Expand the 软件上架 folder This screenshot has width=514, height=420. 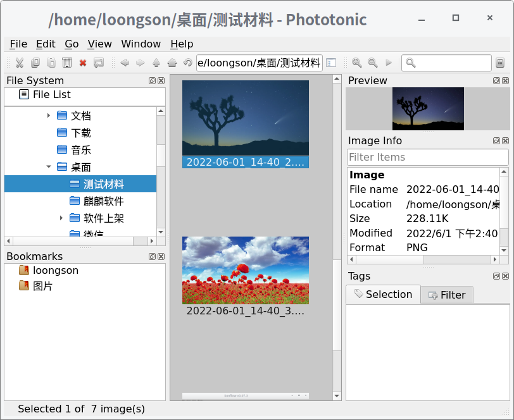tap(61, 218)
